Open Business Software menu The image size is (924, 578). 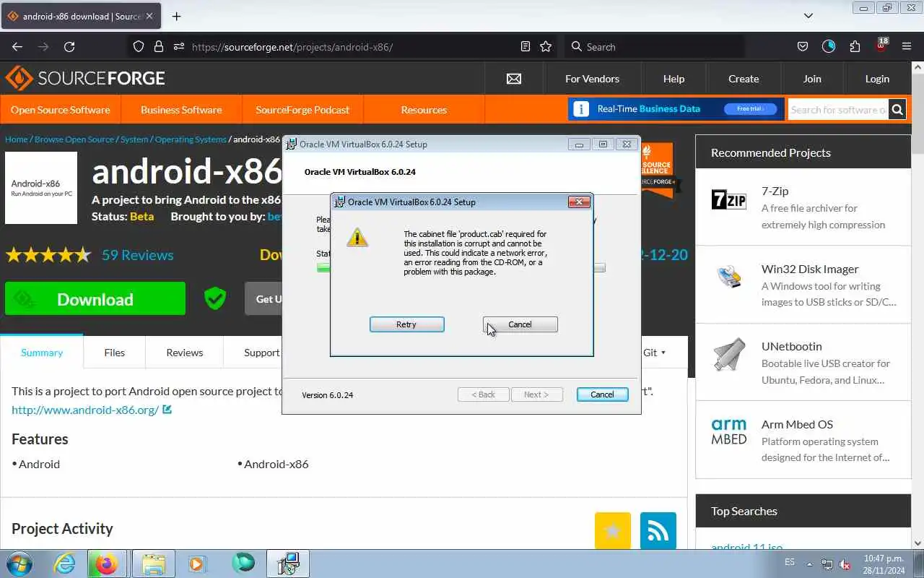click(x=181, y=110)
